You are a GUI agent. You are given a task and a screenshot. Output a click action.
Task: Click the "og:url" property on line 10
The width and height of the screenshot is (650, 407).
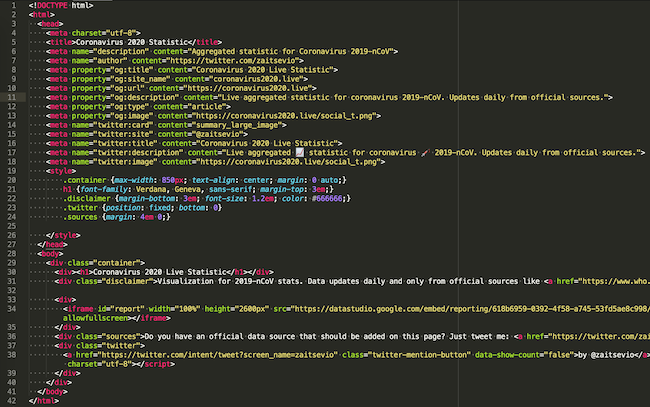point(126,88)
